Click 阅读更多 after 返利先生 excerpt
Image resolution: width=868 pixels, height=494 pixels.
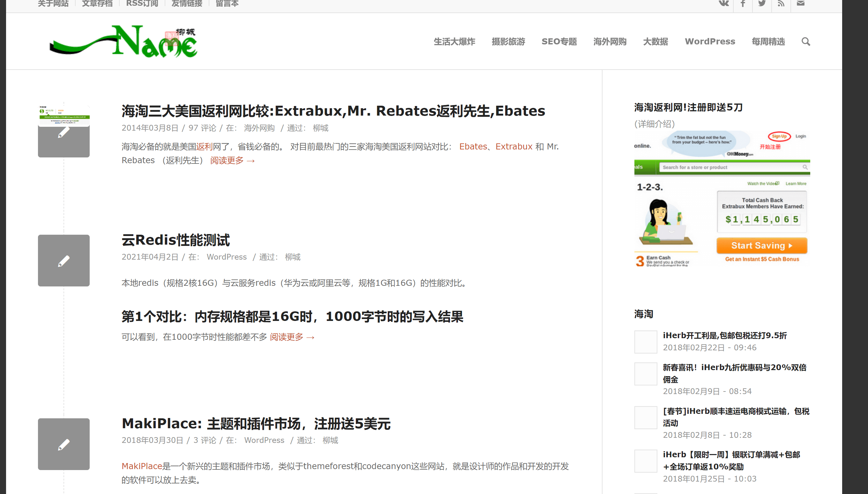tap(233, 161)
